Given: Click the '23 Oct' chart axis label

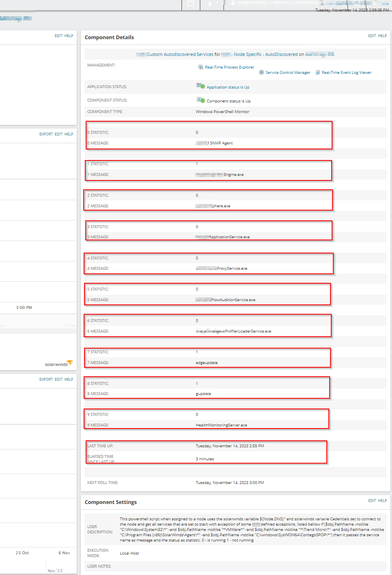Looking at the screenshot, I should 22,553.
